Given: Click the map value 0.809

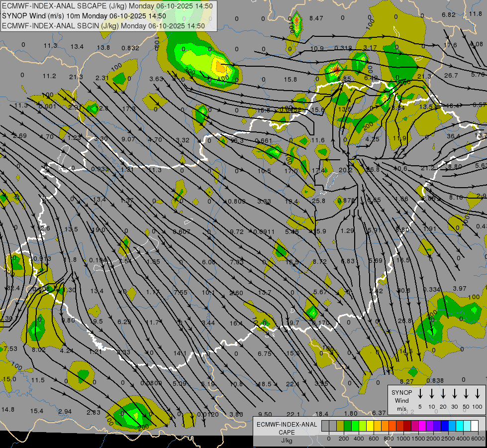Looking at the screenshot, I should [x=237, y=202].
